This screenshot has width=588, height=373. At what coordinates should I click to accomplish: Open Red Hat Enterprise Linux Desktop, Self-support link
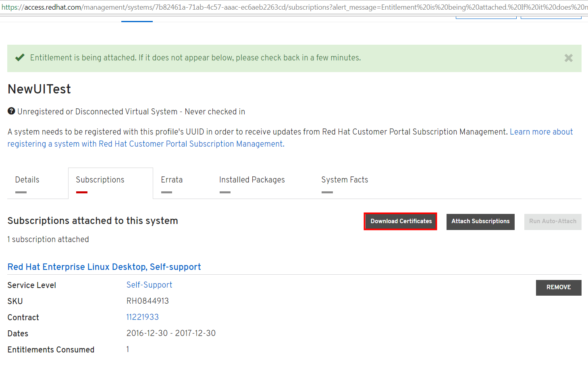coord(104,267)
